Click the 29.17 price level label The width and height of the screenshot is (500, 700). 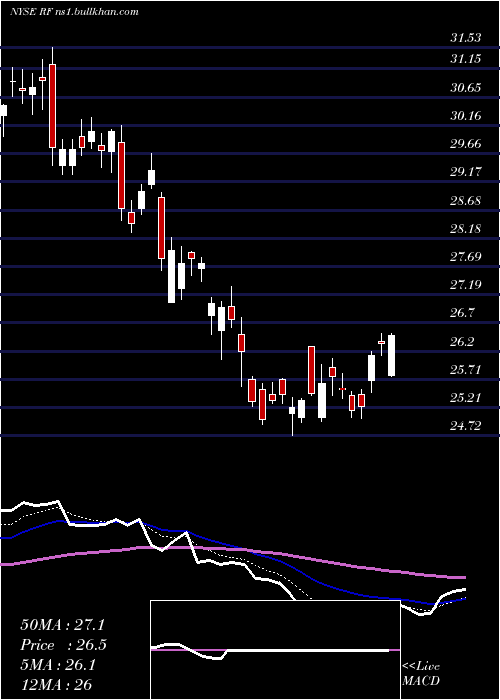pos(466,172)
